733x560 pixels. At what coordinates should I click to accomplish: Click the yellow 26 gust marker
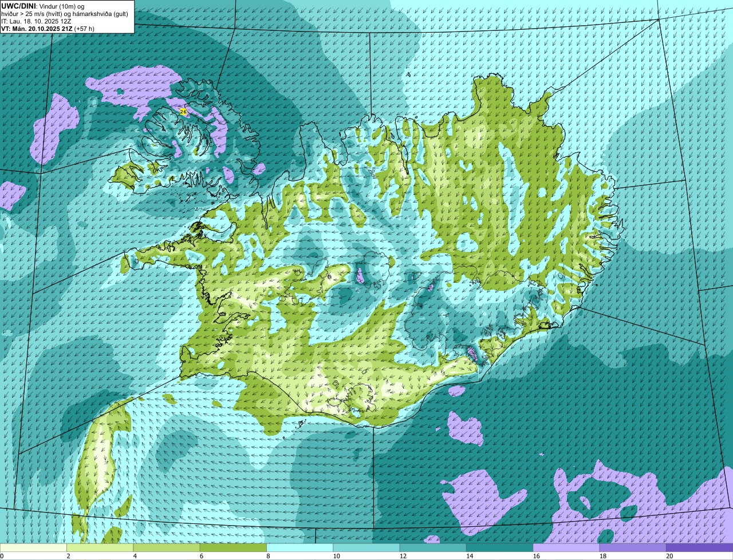pos(183,112)
